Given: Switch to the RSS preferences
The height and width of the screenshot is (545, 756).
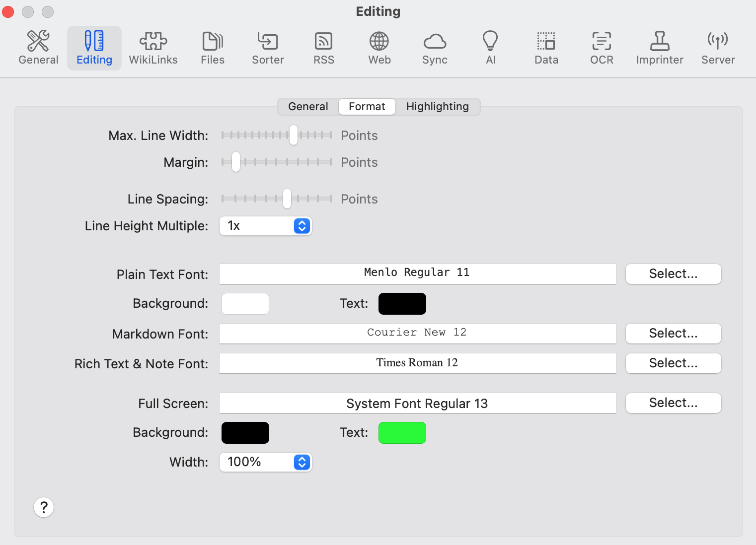Looking at the screenshot, I should (323, 48).
